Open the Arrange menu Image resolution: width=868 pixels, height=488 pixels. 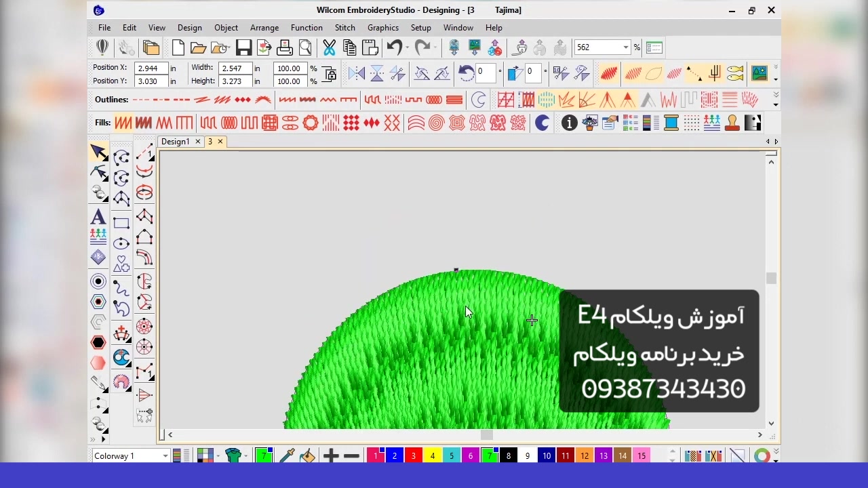264,28
